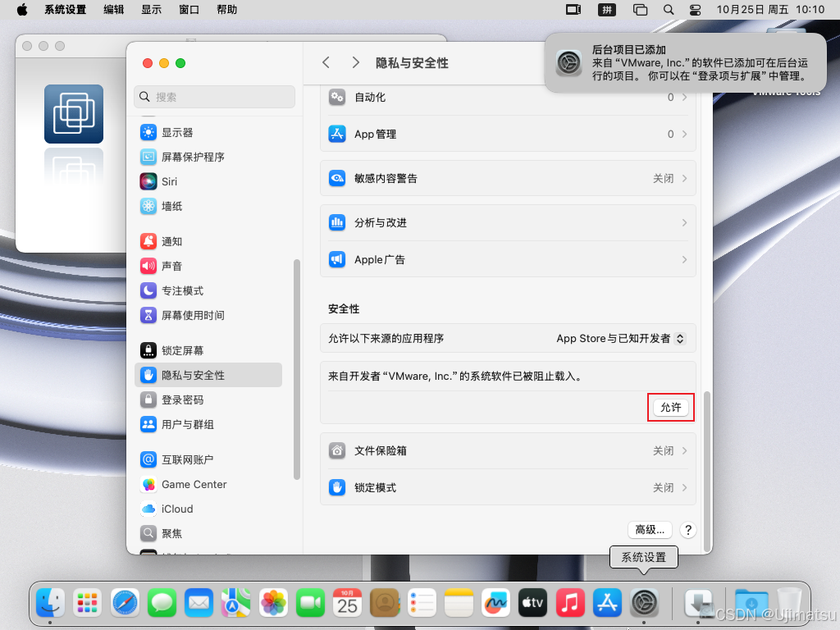This screenshot has width=840, height=630.
Task: Expand Analytics & Improvements (分析与改进) chevron
Action: click(x=685, y=223)
